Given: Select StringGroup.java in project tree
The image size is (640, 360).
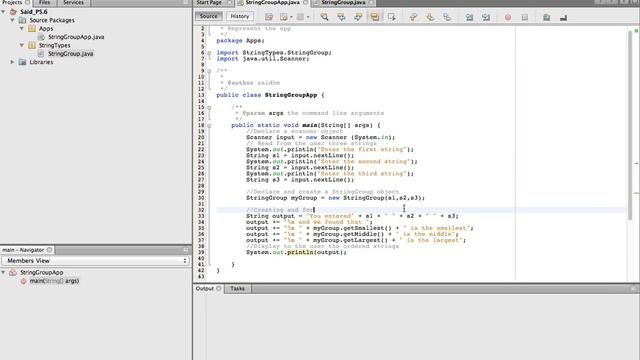Looking at the screenshot, I should pos(70,53).
